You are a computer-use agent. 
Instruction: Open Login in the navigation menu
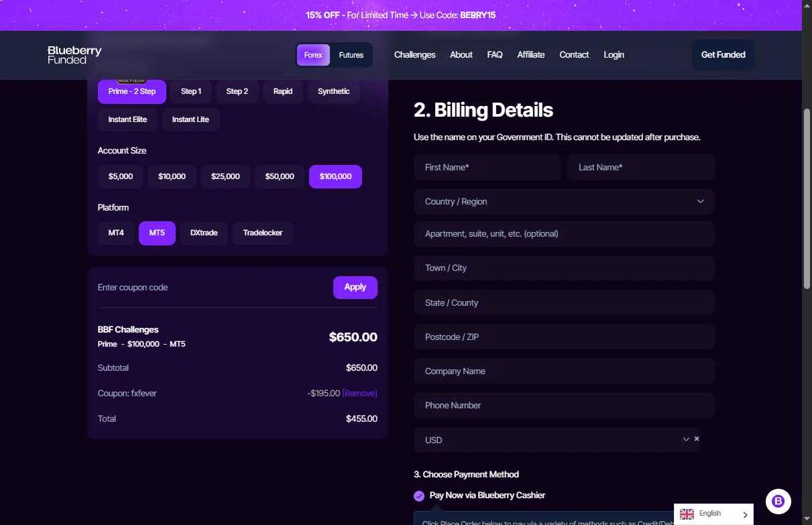614,55
